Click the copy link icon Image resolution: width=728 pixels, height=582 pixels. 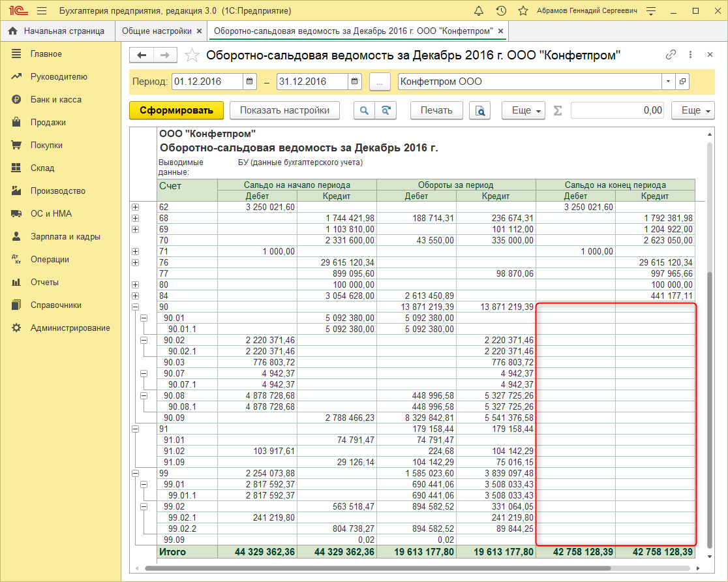click(x=671, y=55)
